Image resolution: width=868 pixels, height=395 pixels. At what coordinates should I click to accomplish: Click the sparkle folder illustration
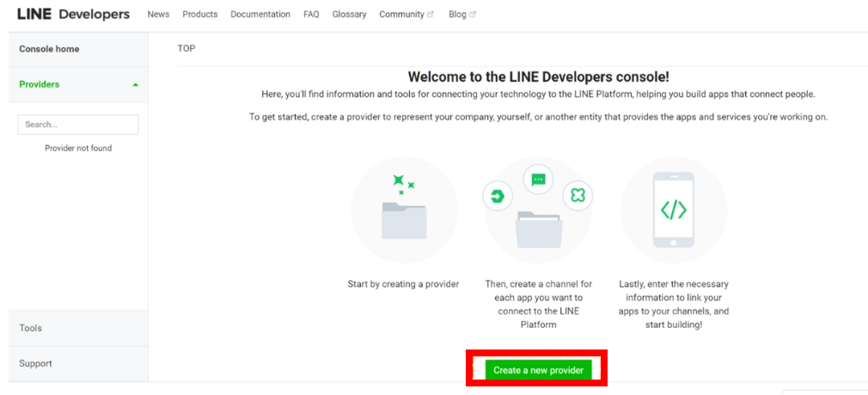(404, 210)
